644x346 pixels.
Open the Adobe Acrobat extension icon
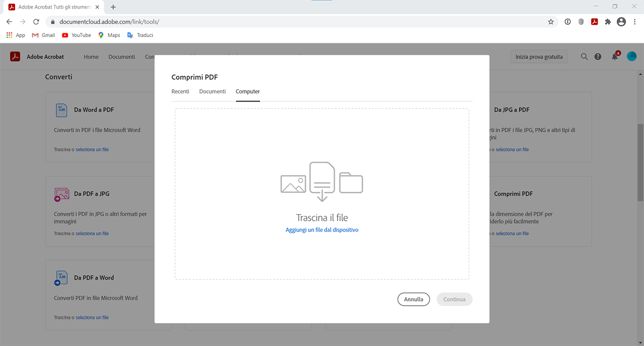click(x=595, y=22)
